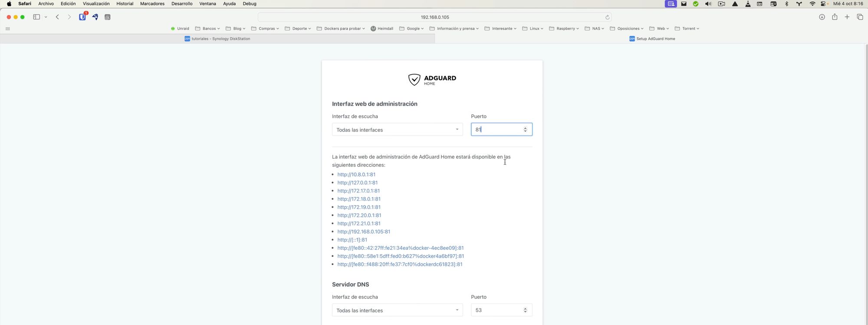Screen dimensions: 868x325
Task: Open the VLC cone menu bar icon
Action: point(748,3)
